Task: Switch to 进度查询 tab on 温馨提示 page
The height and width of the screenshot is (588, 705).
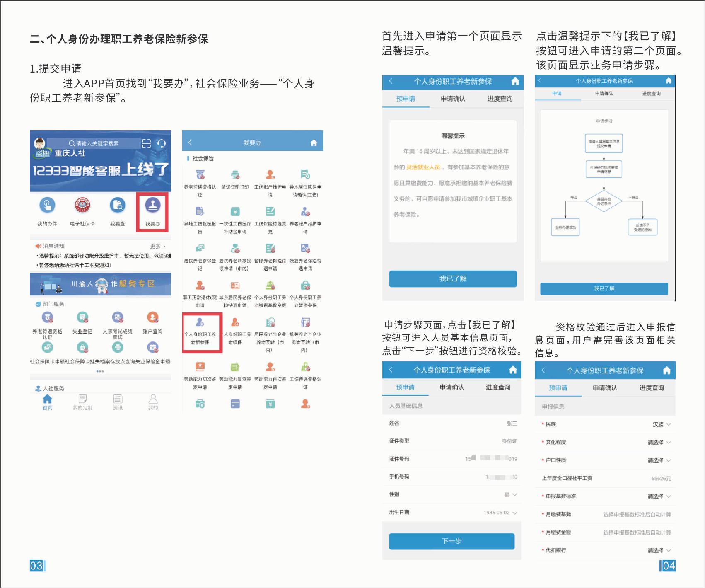Action: coord(500,99)
